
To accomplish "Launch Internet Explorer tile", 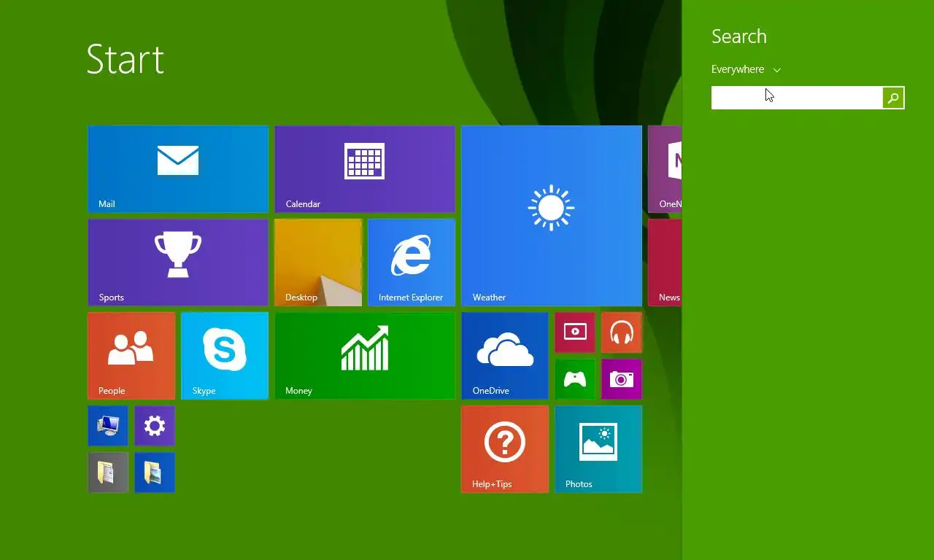I will [x=412, y=262].
